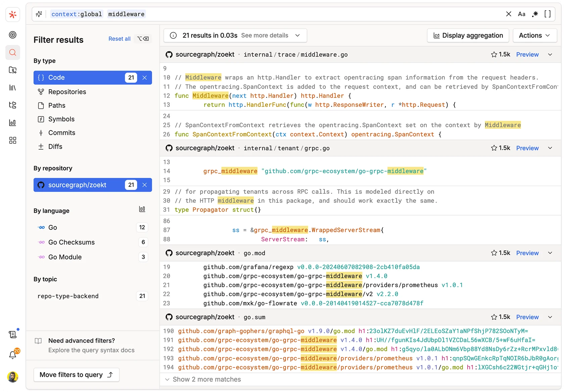564x392 pixels.
Task: Select the Commits result type filter
Action: click(x=61, y=133)
